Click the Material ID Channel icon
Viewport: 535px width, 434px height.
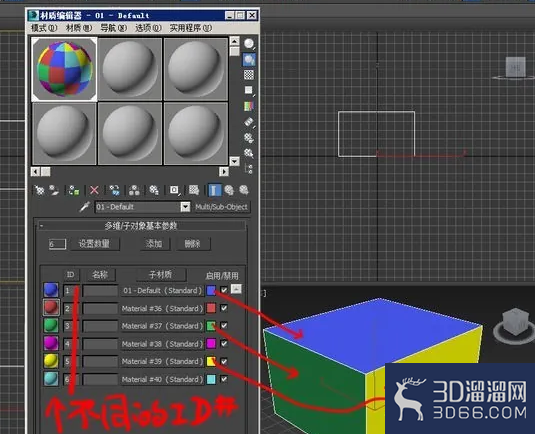coord(174,190)
